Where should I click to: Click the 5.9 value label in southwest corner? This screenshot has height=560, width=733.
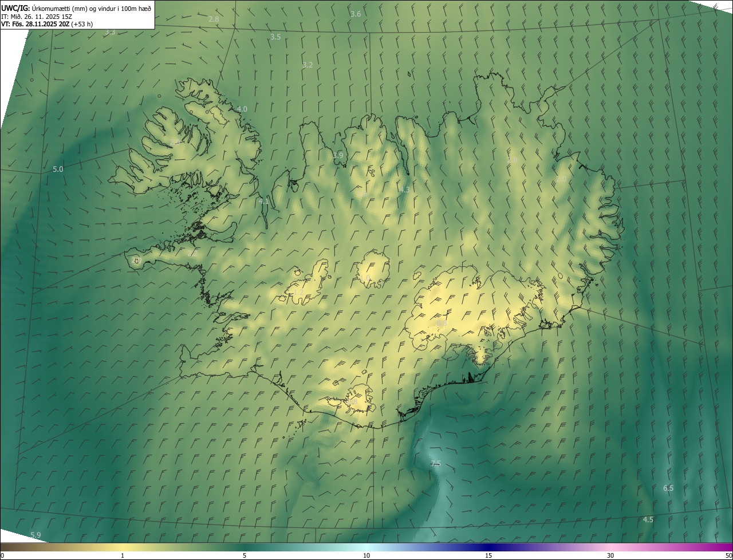coord(36,535)
